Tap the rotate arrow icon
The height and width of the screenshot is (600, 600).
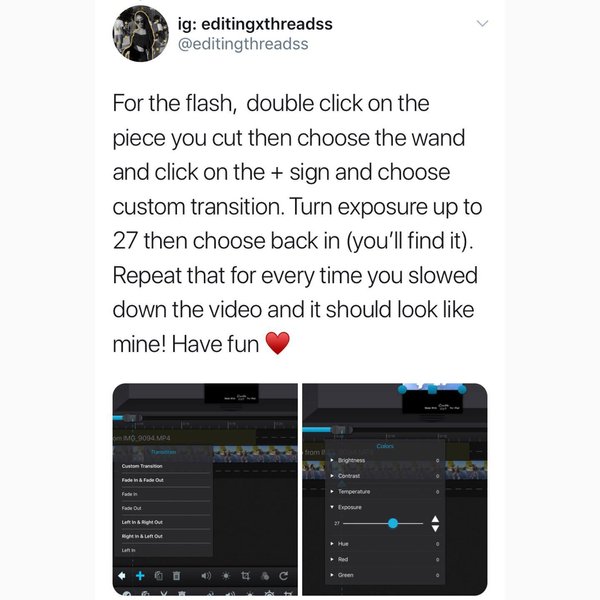click(x=284, y=576)
